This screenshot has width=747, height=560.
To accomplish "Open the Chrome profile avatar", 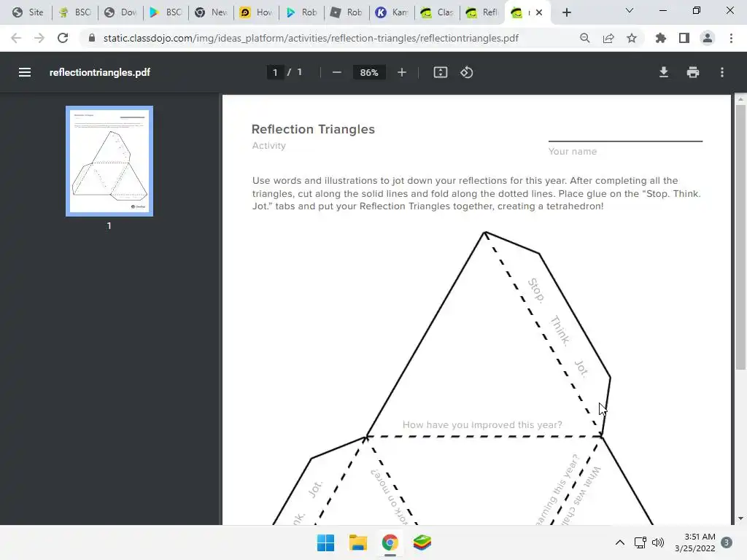I will 708,38.
